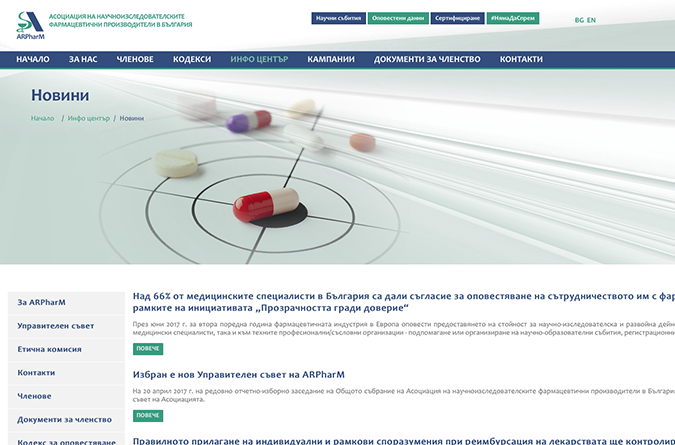
Task: Open Етична комисия in sidebar
Action: tap(66, 349)
